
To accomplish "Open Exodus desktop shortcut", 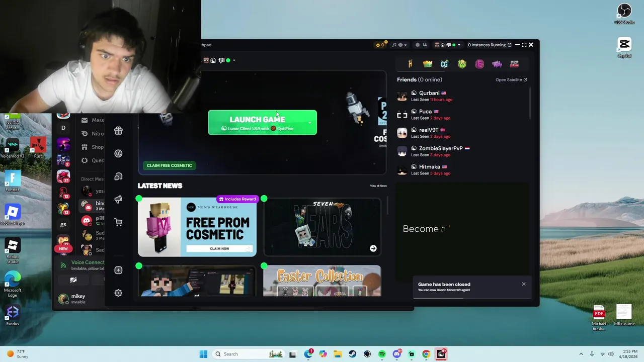I will point(13,315).
